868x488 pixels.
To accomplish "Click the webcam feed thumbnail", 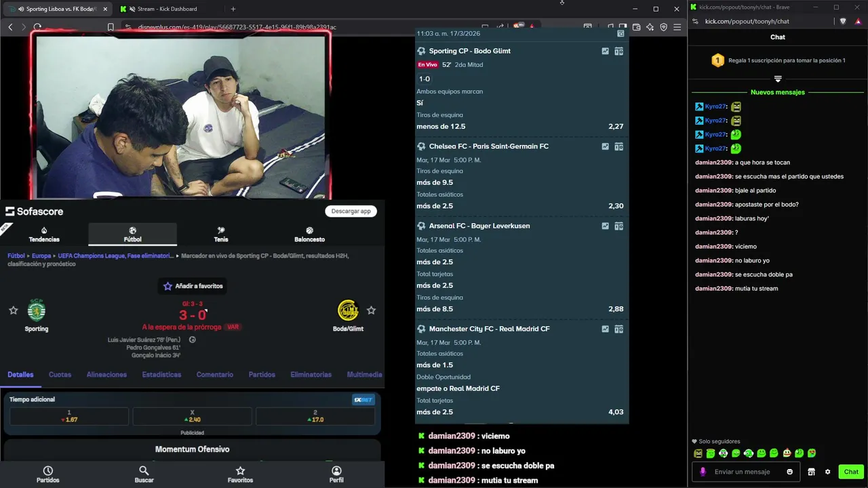I will pyautogui.click(x=182, y=115).
